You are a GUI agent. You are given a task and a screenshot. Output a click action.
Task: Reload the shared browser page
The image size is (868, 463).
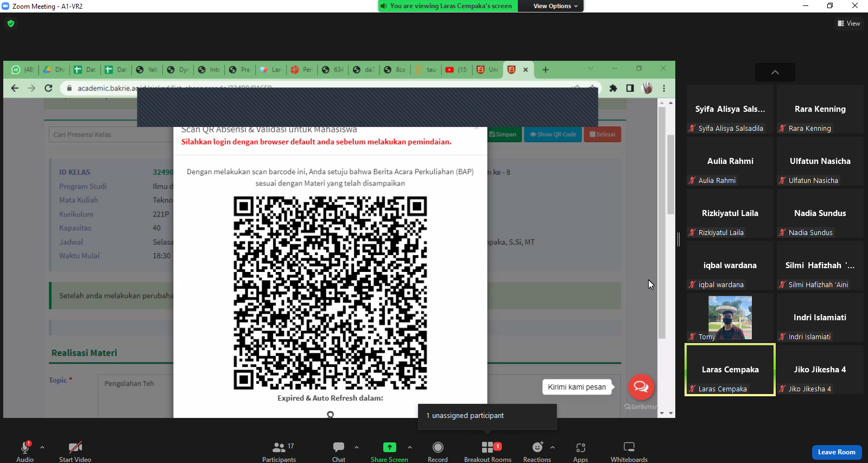point(48,88)
